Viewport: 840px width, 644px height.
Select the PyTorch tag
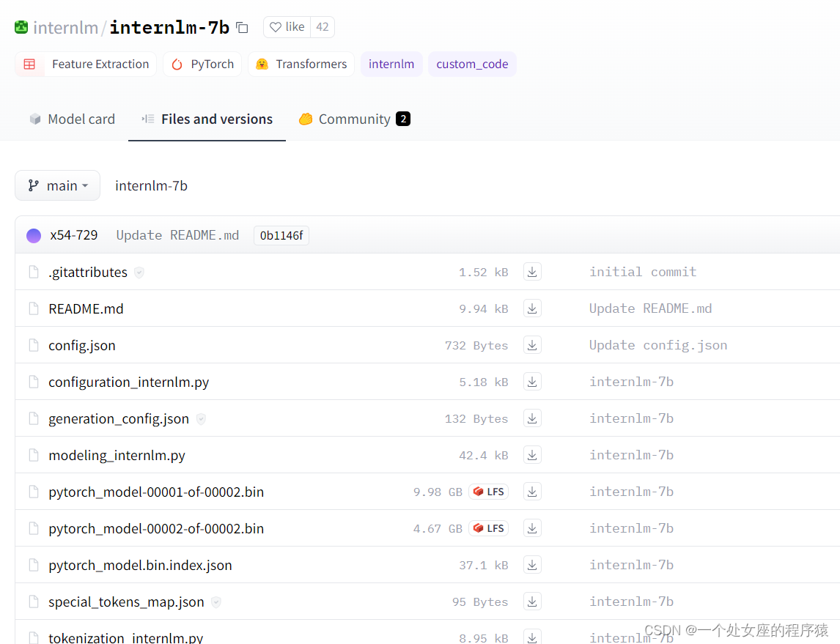202,64
